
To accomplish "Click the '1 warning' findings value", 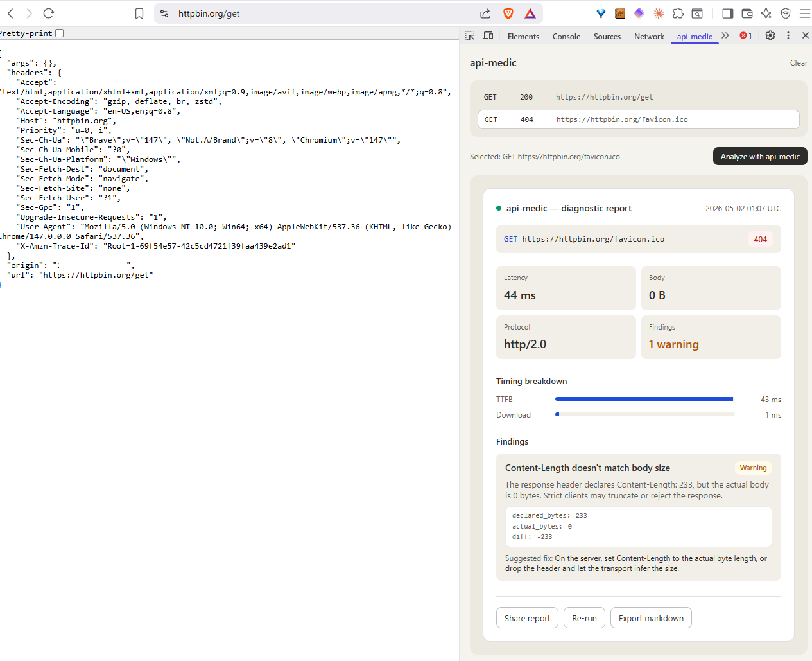I will click(673, 344).
